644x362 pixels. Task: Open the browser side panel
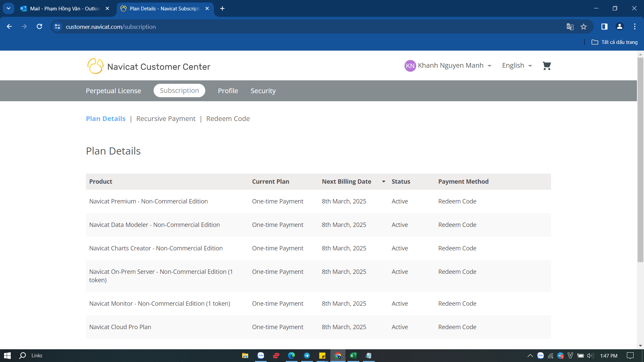pos(604,26)
